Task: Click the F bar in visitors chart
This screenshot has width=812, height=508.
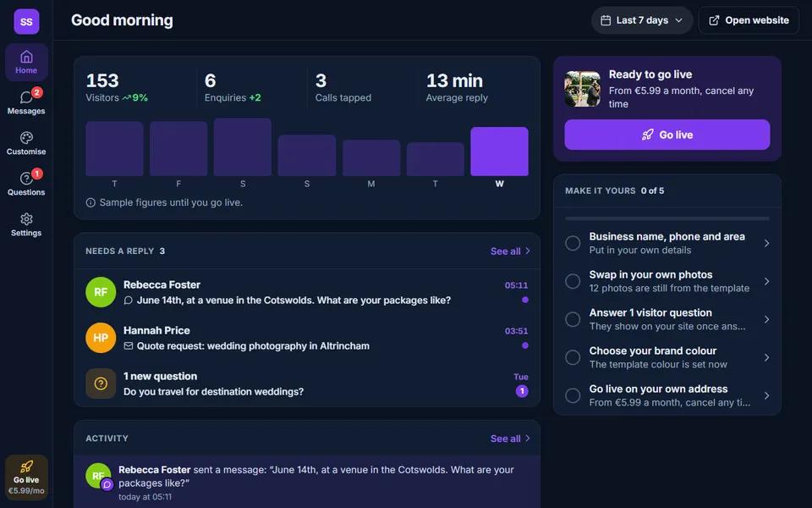Action: [178, 149]
